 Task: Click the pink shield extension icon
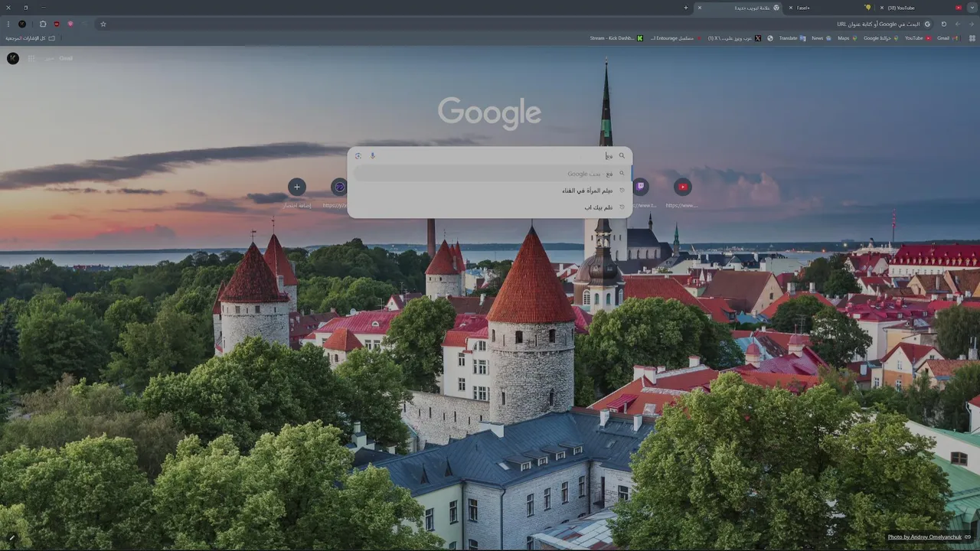(x=70, y=24)
